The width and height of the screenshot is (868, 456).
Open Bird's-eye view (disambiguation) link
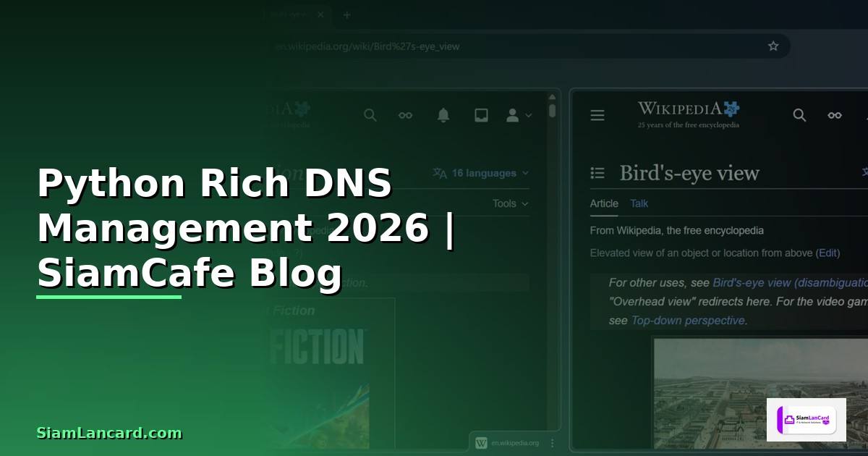[790, 283]
